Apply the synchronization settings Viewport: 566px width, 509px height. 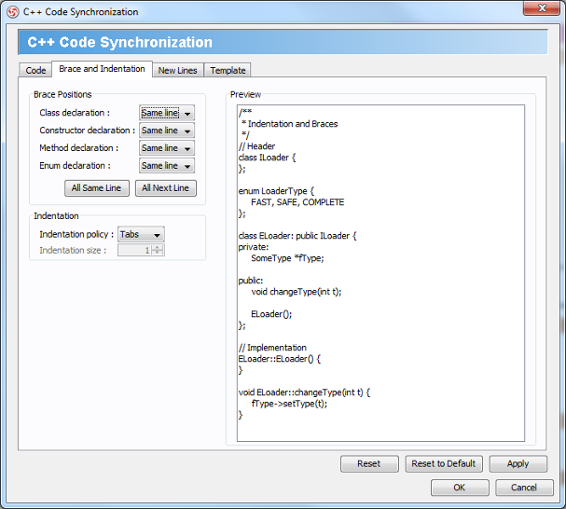pos(518,464)
